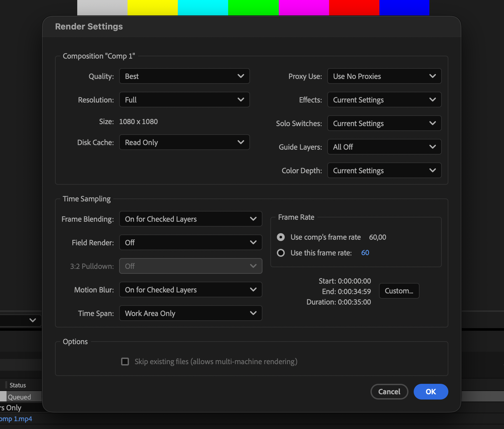Click the Render Settings dialog title
The height and width of the screenshot is (429, 504).
(89, 27)
